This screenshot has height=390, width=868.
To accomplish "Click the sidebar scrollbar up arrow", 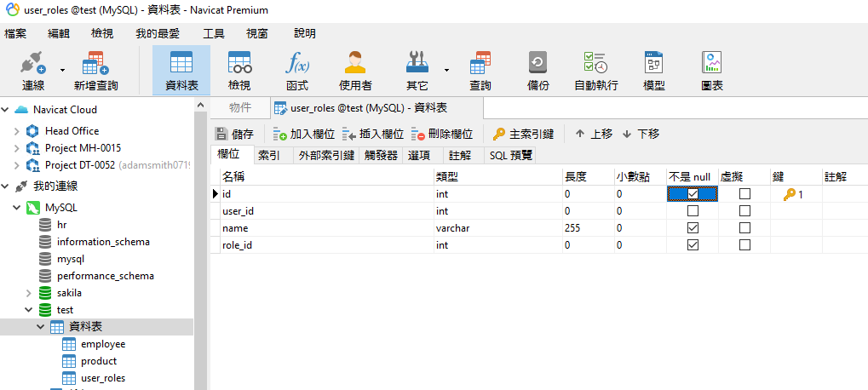I will pos(200,105).
